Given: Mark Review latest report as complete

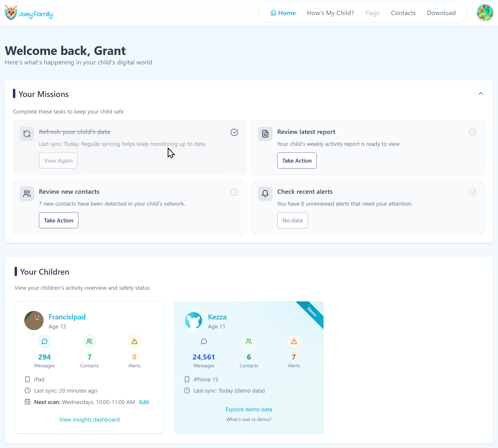Looking at the screenshot, I should [472, 132].
